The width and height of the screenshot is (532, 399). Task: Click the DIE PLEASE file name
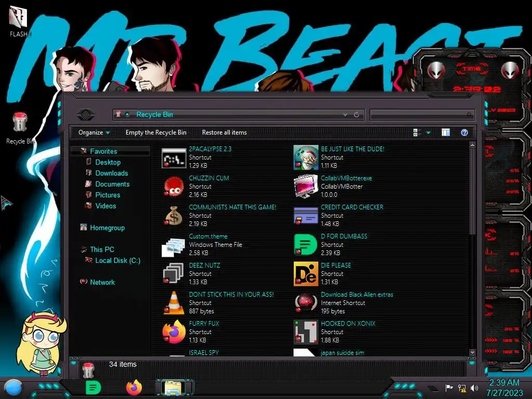336,265
